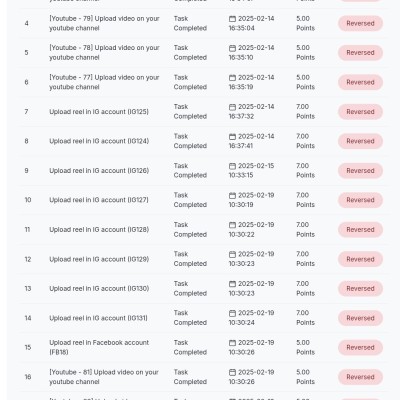Click calendar icon in row 4 date

pos(232,19)
